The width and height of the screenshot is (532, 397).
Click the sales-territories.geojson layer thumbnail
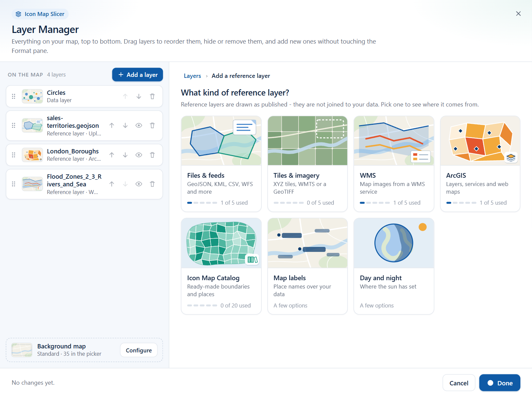[x=32, y=125]
